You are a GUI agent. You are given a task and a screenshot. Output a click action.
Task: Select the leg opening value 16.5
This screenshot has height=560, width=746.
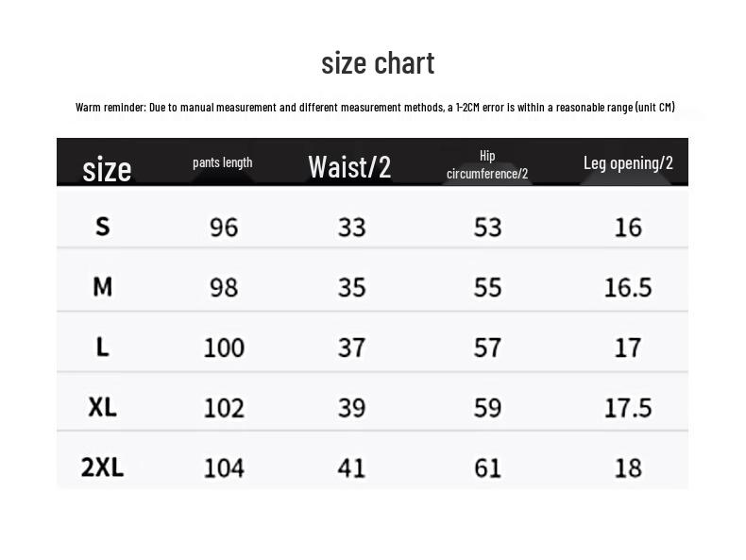coord(628,287)
